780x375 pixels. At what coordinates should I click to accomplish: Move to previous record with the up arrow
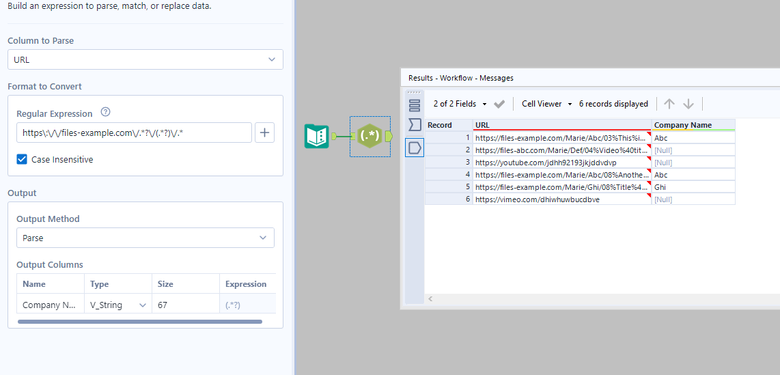[670, 103]
